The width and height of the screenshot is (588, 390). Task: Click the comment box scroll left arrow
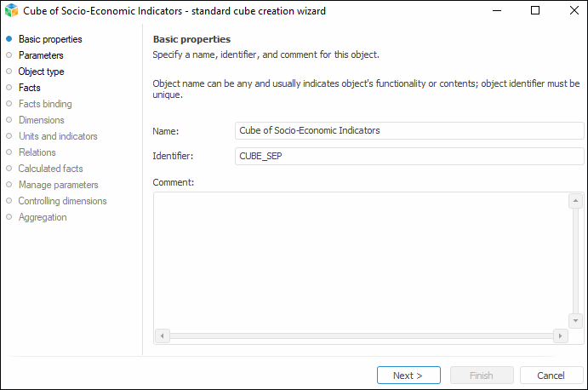pos(162,336)
